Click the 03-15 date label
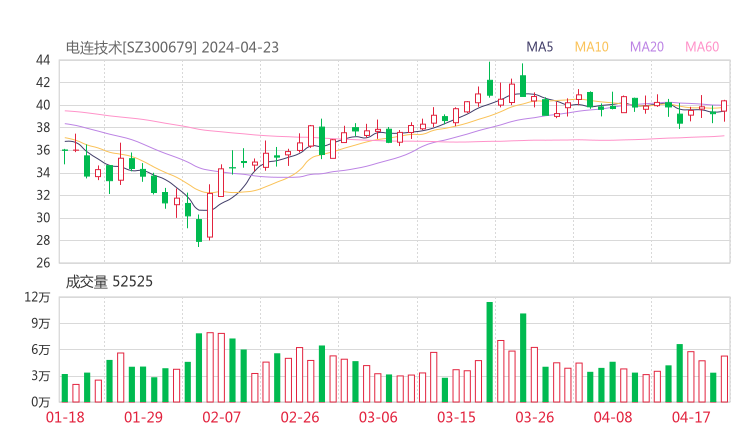 (x=456, y=417)
